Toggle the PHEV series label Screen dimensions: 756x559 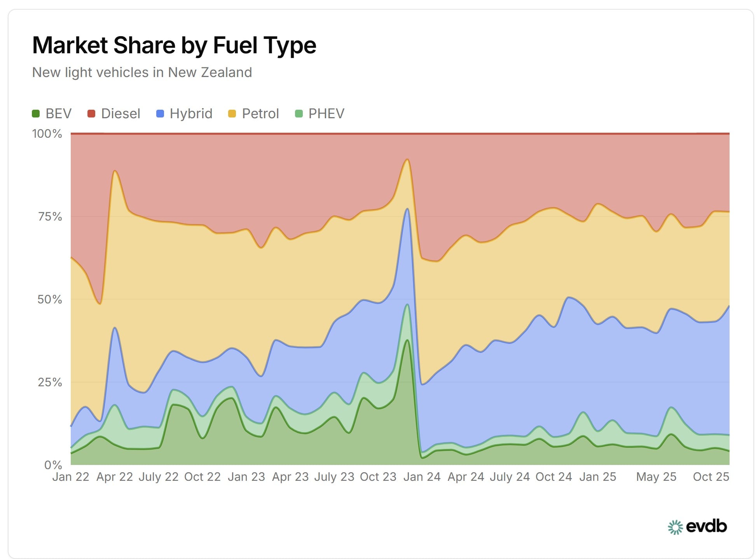pos(326,114)
